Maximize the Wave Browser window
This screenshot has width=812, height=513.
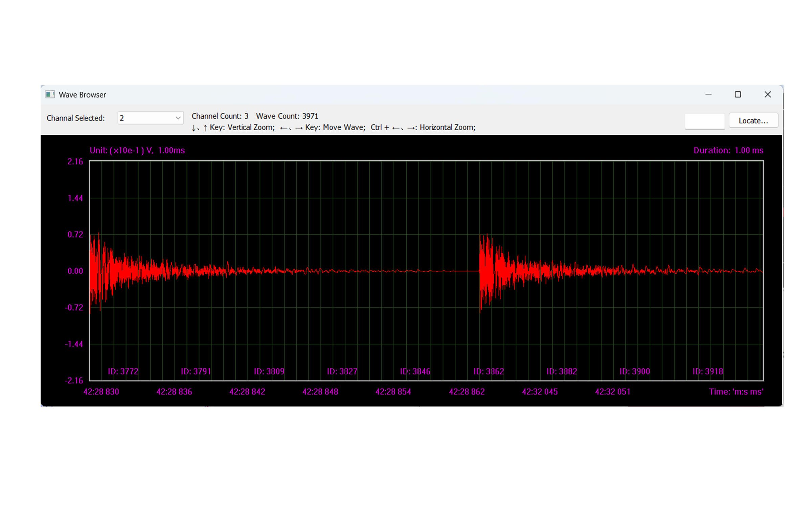pyautogui.click(x=738, y=94)
